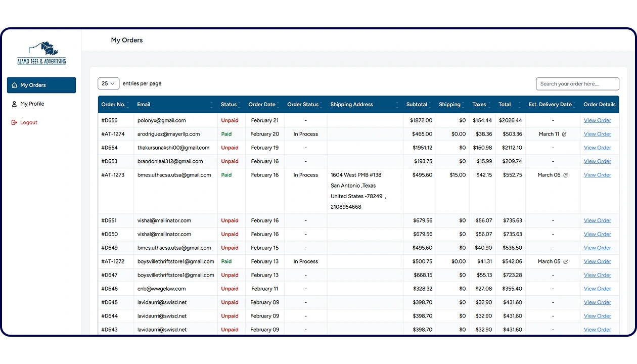637x364 pixels.
Task: Click the home icon beside My Orders
Action: pos(14,85)
